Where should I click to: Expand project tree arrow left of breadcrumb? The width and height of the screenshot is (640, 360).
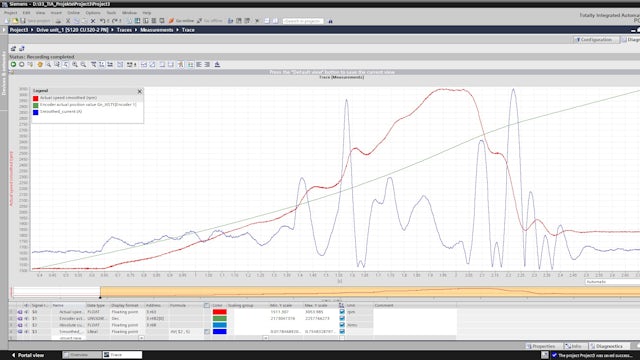click(4, 30)
